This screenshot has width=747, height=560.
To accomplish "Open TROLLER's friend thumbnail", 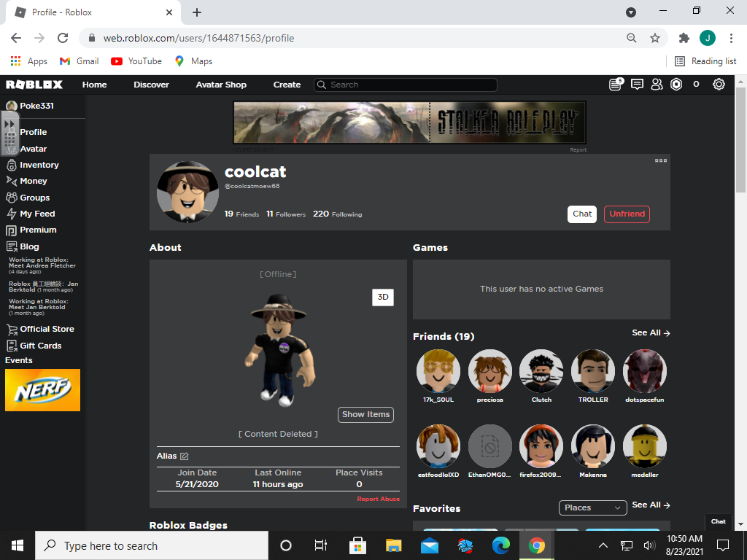I will 592,371.
